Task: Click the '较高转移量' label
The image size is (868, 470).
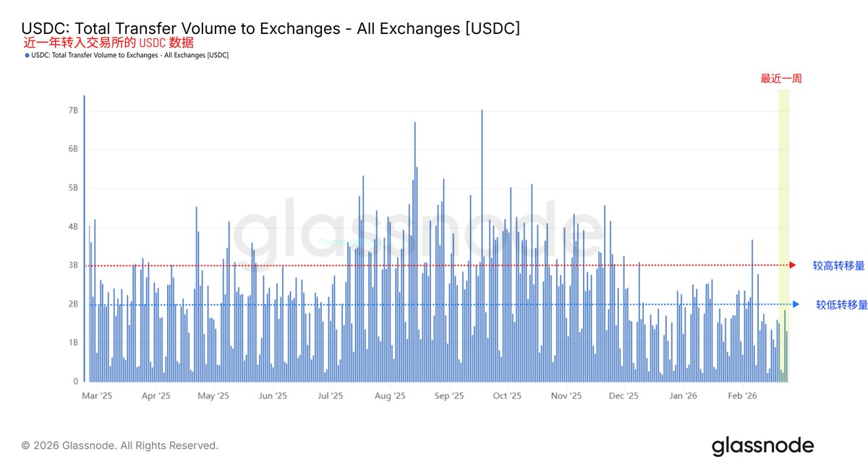Action: pos(838,265)
